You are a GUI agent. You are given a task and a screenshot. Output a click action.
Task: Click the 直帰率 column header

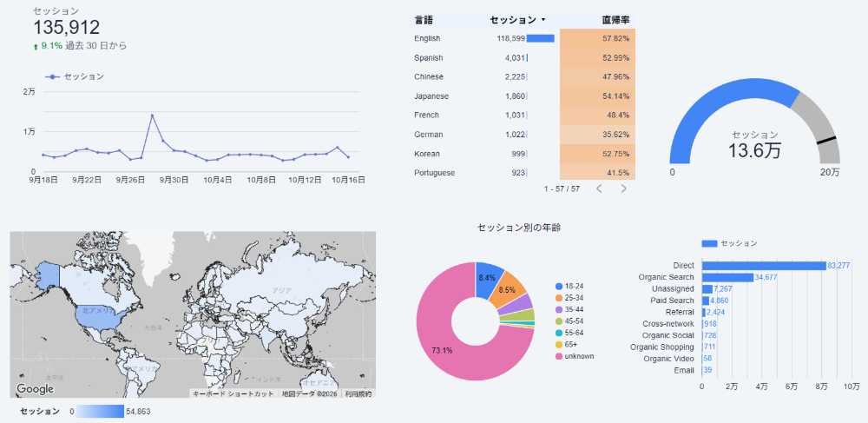coord(615,21)
